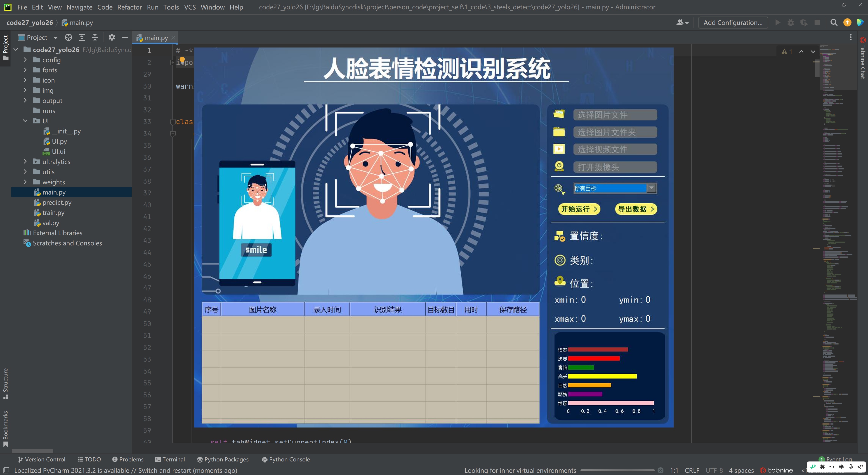This screenshot has height=475, width=868.
Task: Click the target search icon beside 所有目标
Action: point(560,189)
